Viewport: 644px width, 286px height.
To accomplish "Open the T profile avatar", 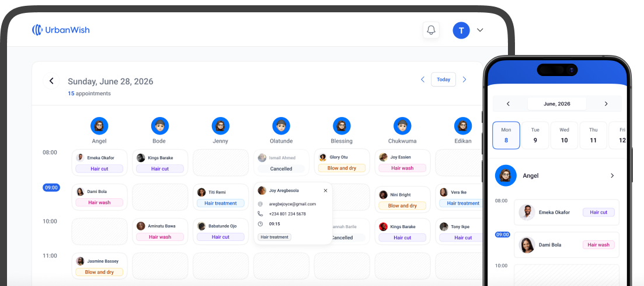I will click(461, 30).
